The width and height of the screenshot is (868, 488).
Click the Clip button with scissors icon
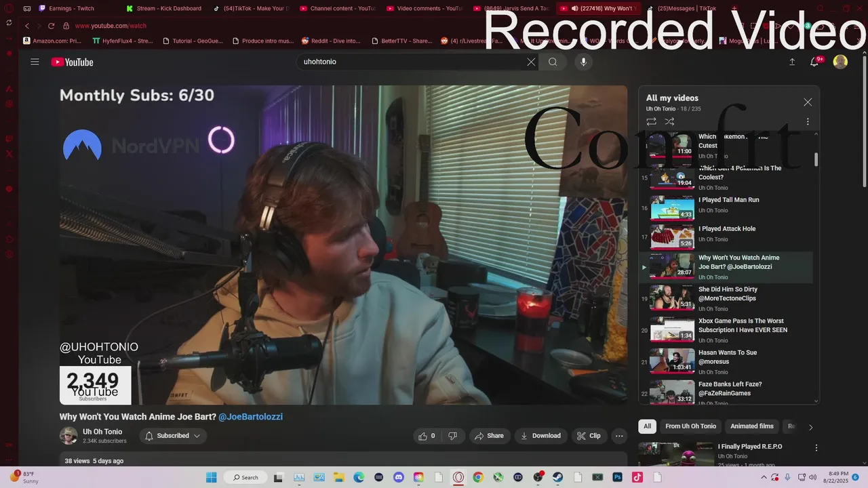[589, 436]
